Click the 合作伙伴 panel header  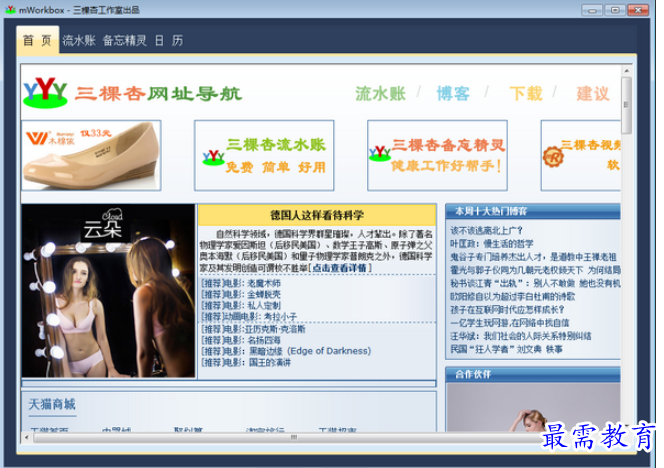click(533, 375)
